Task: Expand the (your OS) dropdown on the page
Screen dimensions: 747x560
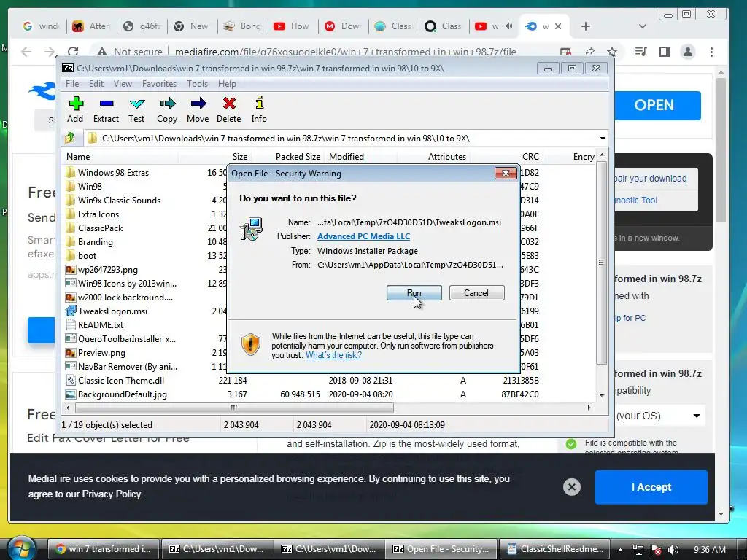Action: coord(697,416)
